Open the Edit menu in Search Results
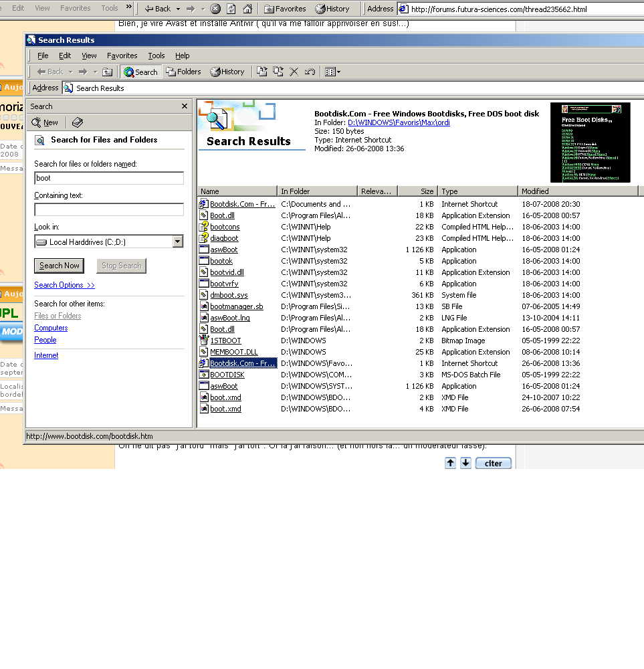This screenshot has width=644, height=669. point(65,56)
